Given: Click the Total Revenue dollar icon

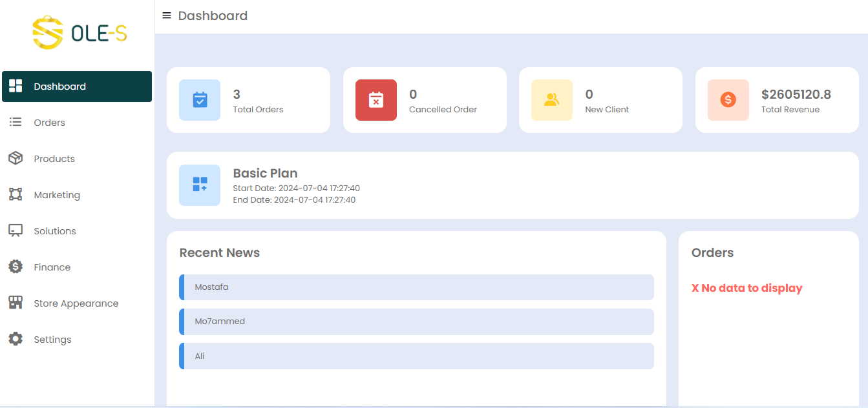Looking at the screenshot, I should 728,100.
